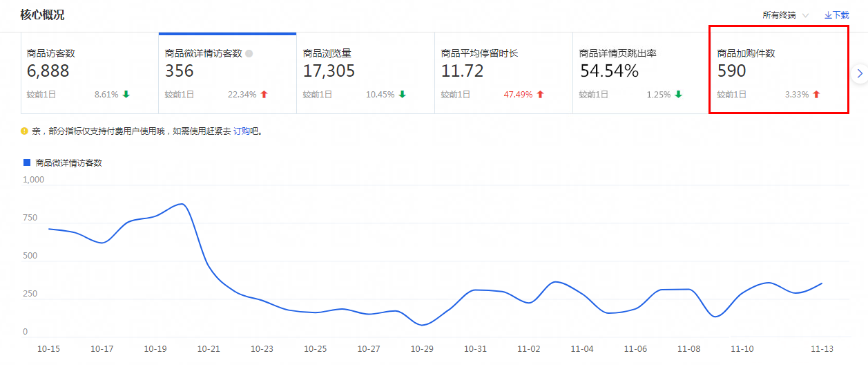Image resolution: width=868 pixels, height=365 pixels.
Task: Click the 订购 subscribe link
Action: (241, 131)
